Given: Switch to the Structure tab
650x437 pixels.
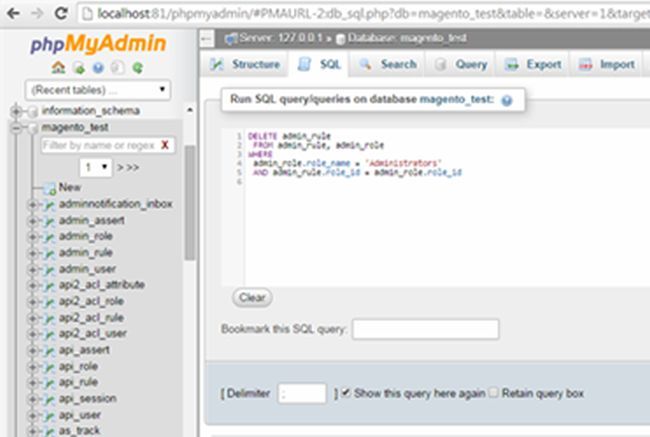Looking at the screenshot, I should [x=245, y=64].
